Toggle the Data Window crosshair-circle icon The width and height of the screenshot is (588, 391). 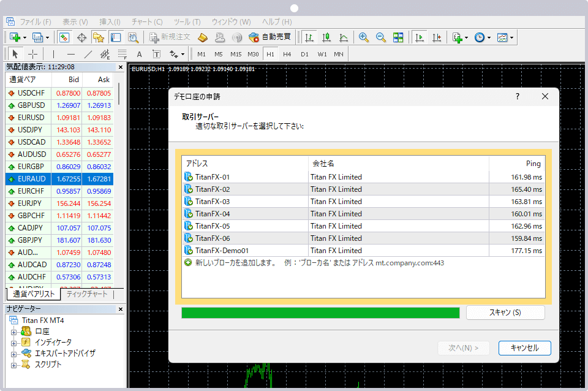point(81,37)
